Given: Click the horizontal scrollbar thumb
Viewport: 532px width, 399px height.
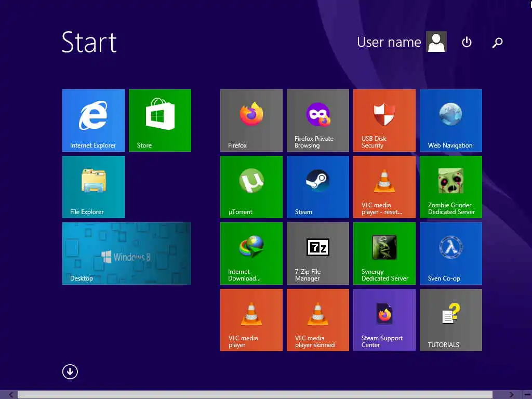Looking at the screenshot, I should point(255,395).
